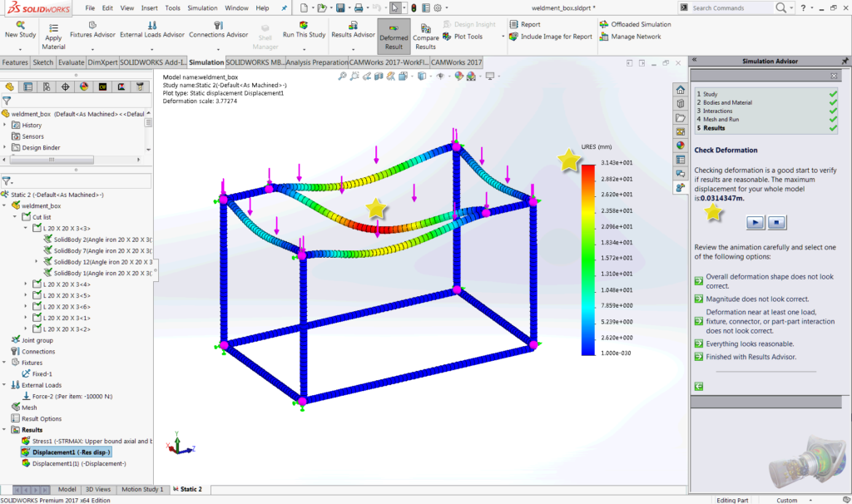The height and width of the screenshot is (504, 852).
Task: Open ConfigurationManager tab icon
Action: (47, 86)
